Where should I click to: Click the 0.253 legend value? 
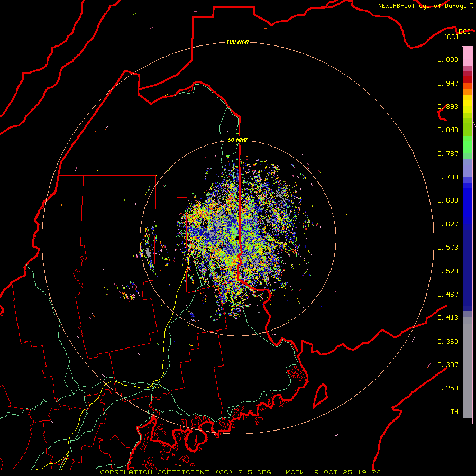point(448,388)
